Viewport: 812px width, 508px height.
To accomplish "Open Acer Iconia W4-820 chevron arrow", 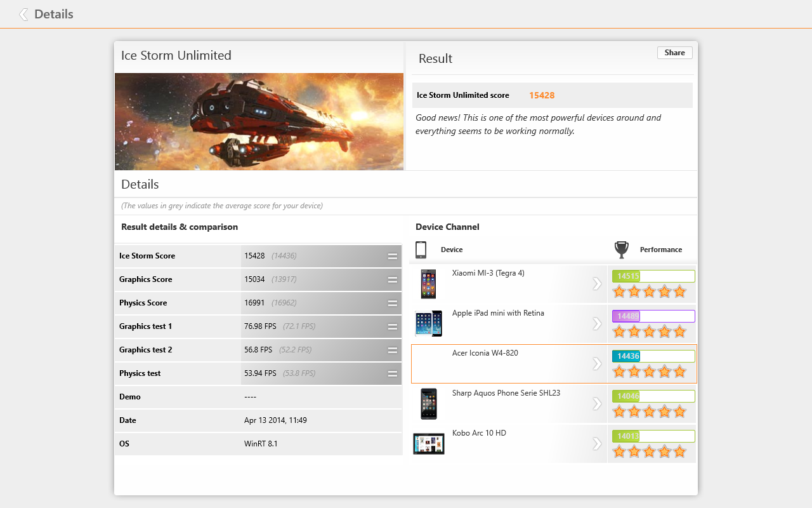I will coord(597,364).
